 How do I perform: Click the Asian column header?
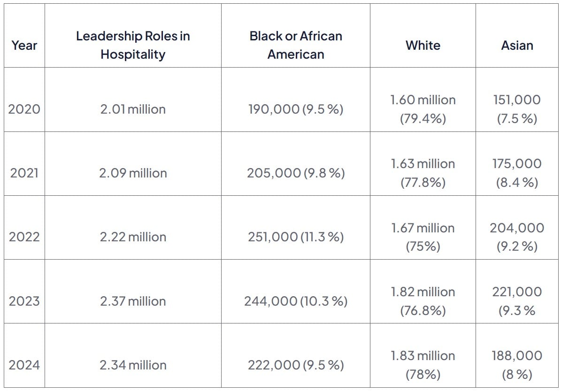click(517, 46)
